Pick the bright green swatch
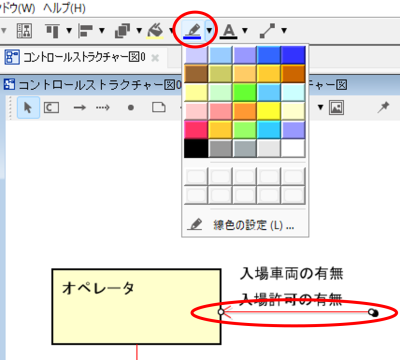This screenshot has height=360, width=400. (245, 92)
